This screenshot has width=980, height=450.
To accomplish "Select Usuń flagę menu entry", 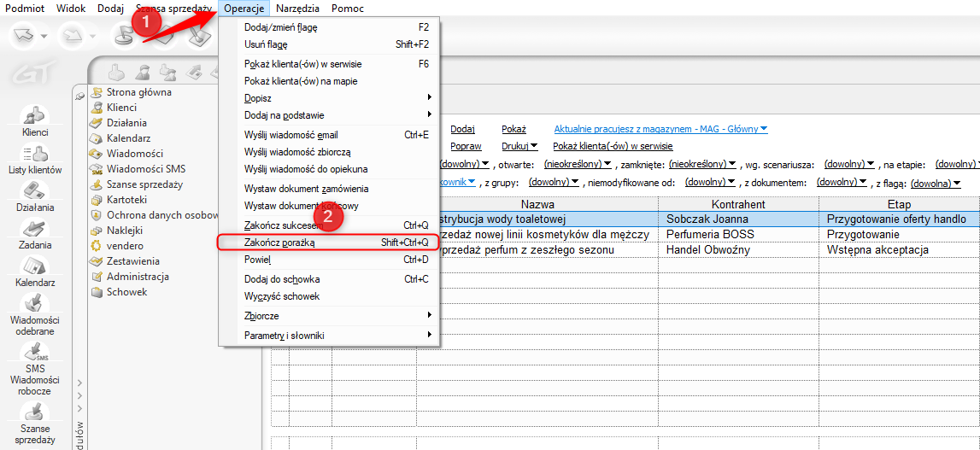I will 330,44.
